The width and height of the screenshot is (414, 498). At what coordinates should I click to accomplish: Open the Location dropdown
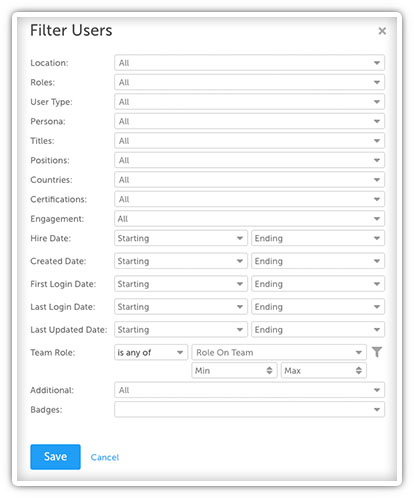point(249,63)
